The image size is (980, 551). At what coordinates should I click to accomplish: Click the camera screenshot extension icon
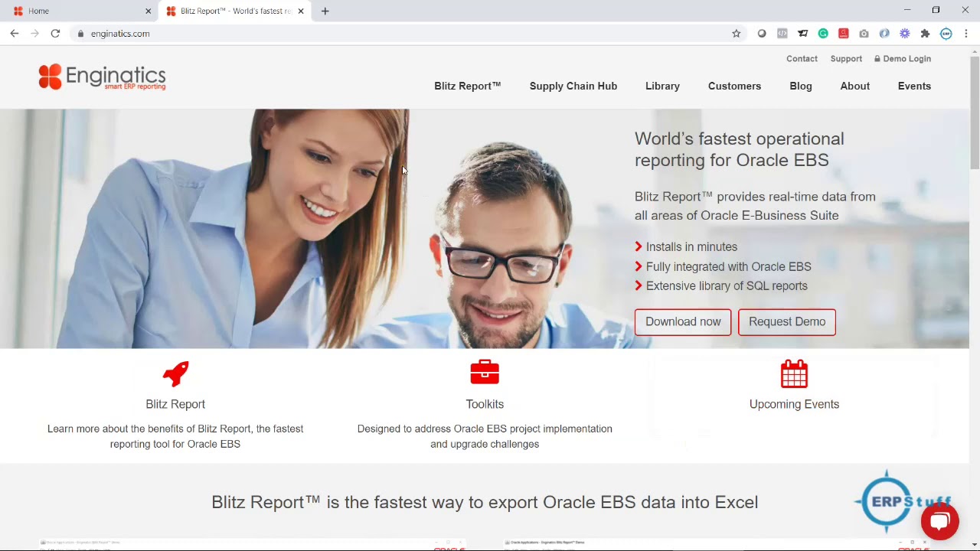point(864,34)
